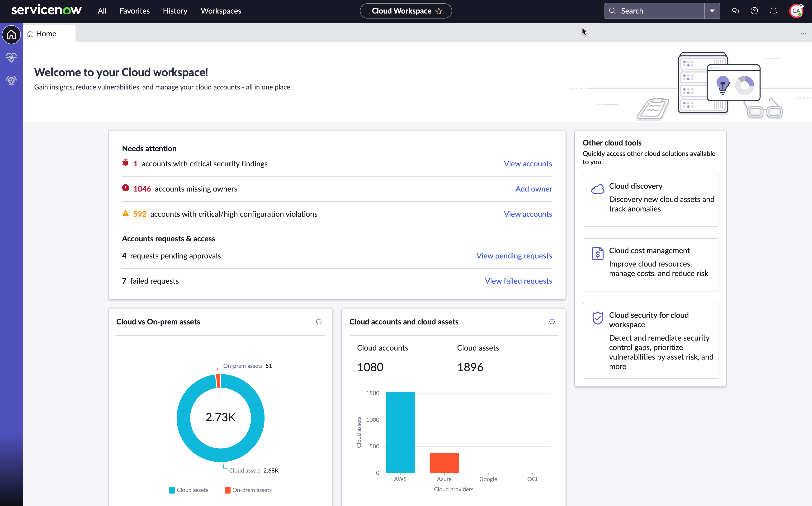Click the red alert icon for missing owners

click(126, 188)
